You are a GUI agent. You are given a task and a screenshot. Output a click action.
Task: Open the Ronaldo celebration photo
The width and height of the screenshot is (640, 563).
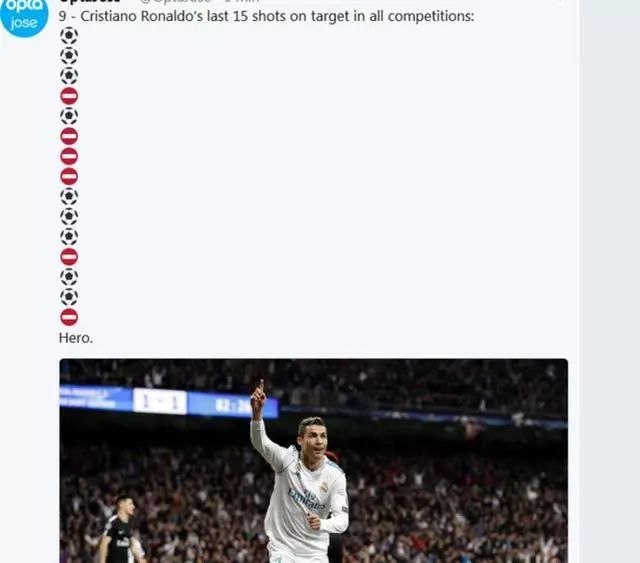click(x=313, y=461)
